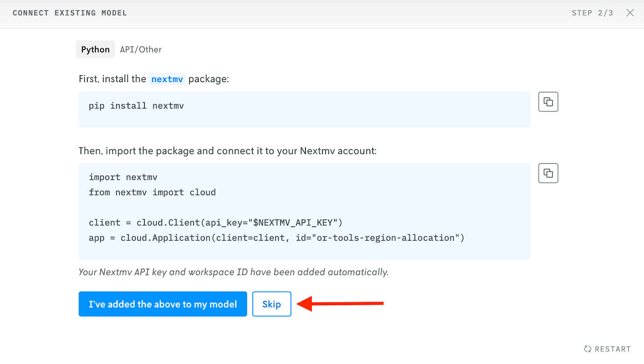This screenshot has height=364, width=644.
Task: Click I've added the above to my model
Action: point(163,304)
